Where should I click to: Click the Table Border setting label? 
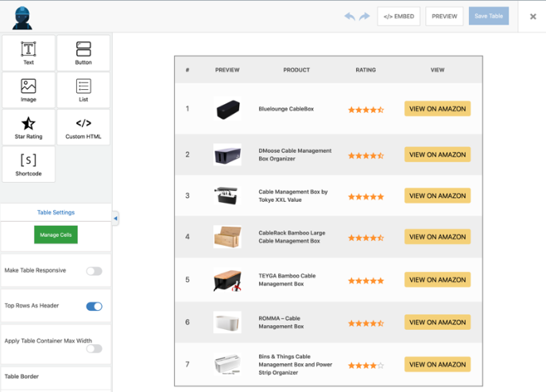click(21, 376)
